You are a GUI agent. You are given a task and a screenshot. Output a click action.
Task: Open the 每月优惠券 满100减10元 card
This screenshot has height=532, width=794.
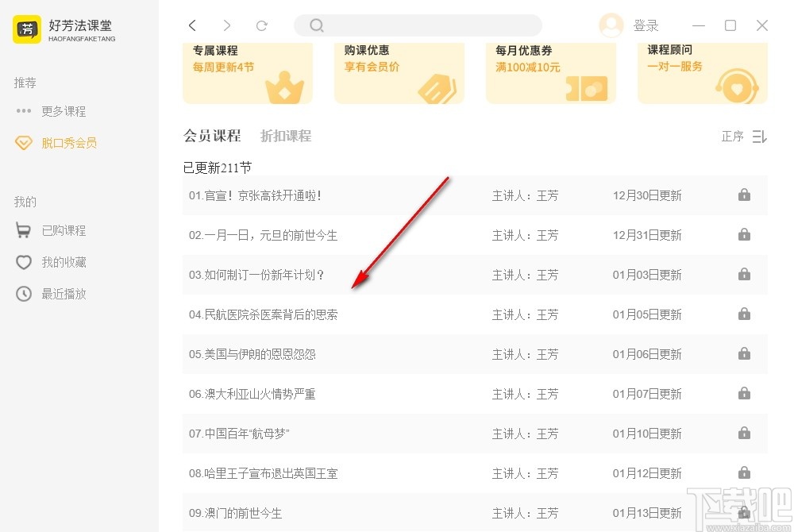[x=550, y=73]
